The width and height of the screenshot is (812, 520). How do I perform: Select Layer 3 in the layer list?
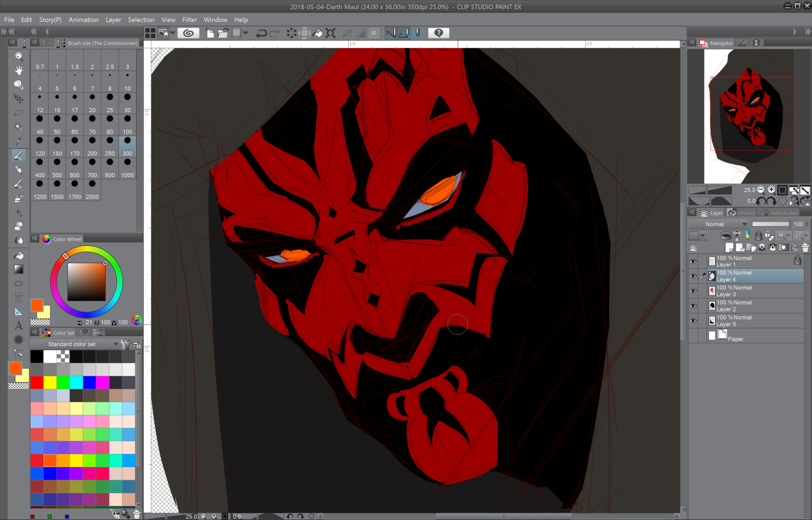pyautogui.click(x=746, y=291)
